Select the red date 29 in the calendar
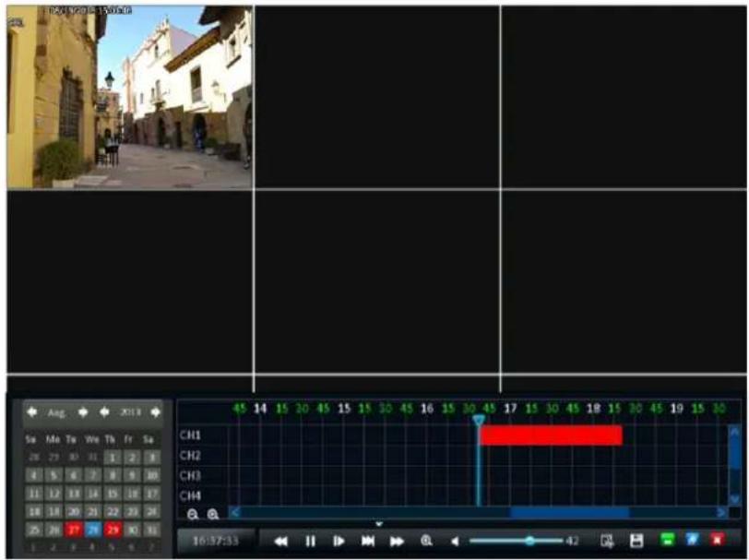 point(113,530)
